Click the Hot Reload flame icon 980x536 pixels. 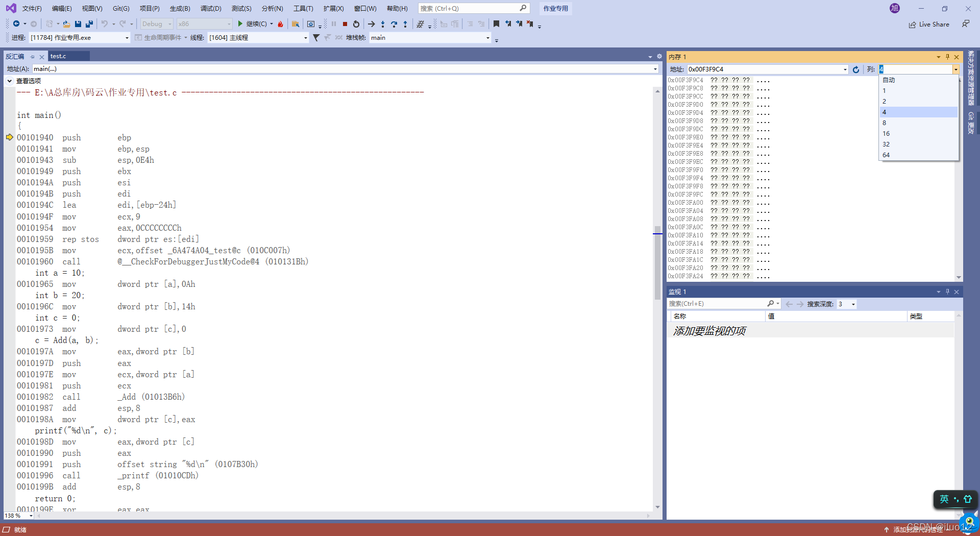click(x=280, y=24)
